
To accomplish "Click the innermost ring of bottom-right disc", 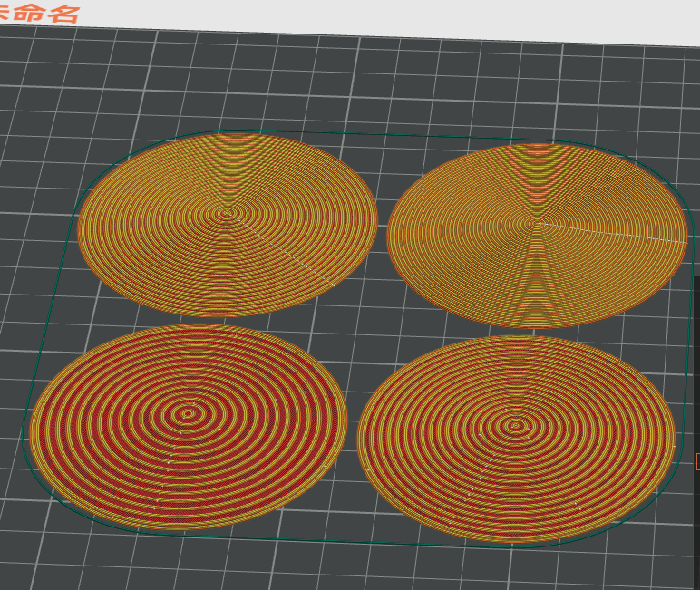I will point(517,425).
